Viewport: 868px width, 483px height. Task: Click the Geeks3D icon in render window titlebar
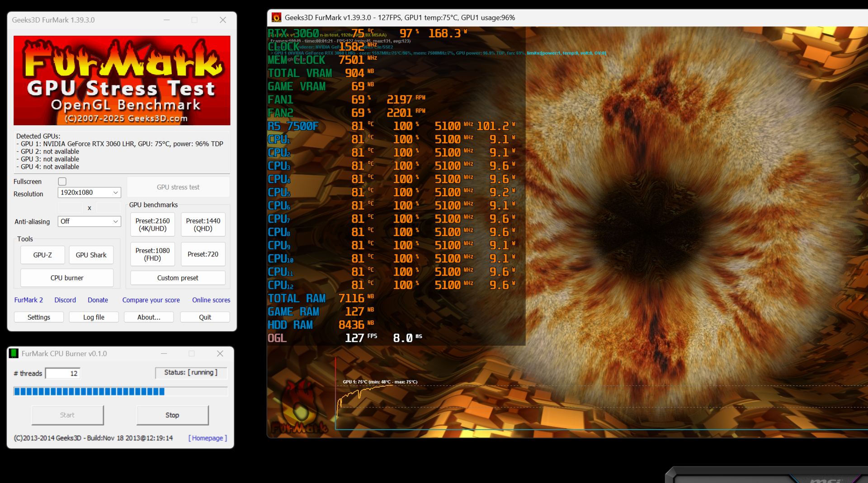click(x=277, y=17)
